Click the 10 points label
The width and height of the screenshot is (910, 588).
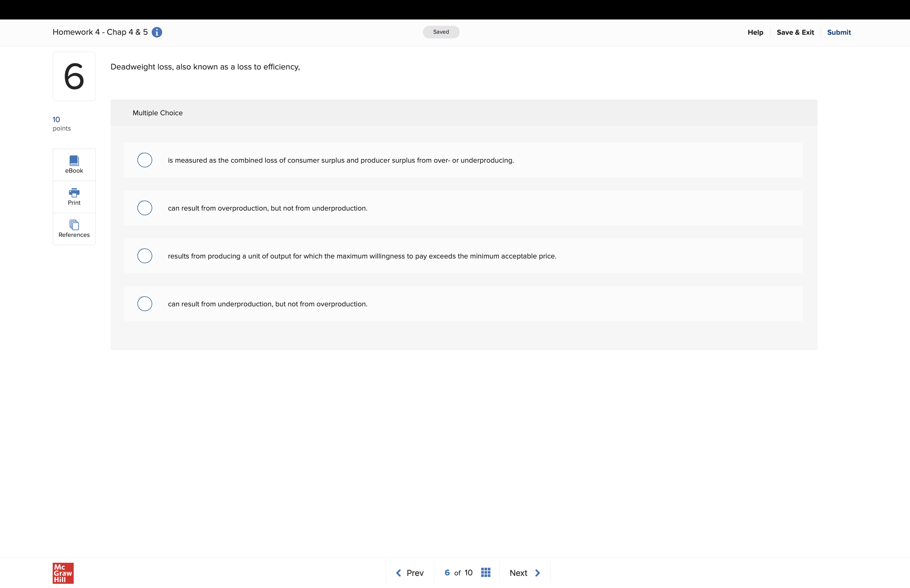(x=61, y=123)
